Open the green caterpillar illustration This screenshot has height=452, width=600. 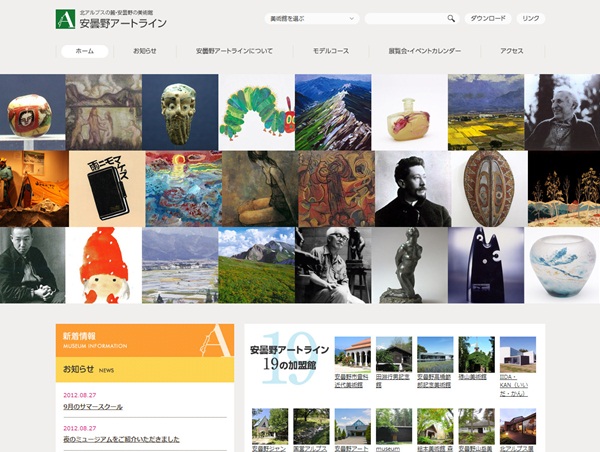pos(257,112)
